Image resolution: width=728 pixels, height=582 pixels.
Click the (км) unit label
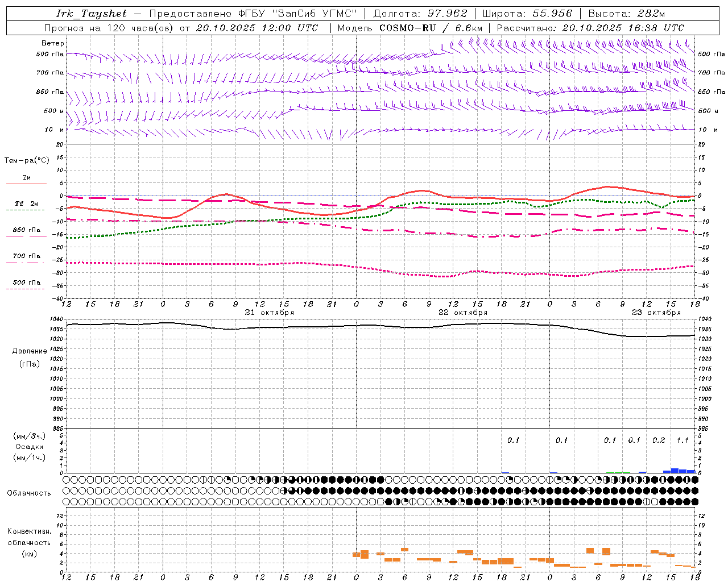click(30, 554)
